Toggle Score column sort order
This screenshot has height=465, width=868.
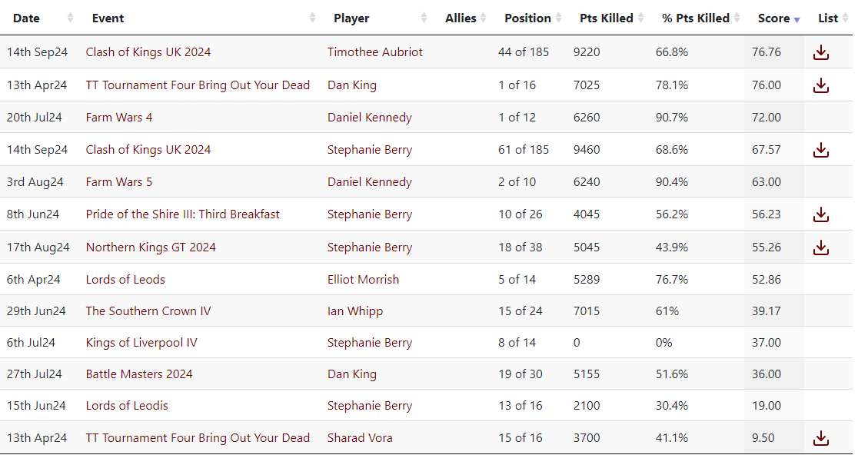(x=773, y=18)
